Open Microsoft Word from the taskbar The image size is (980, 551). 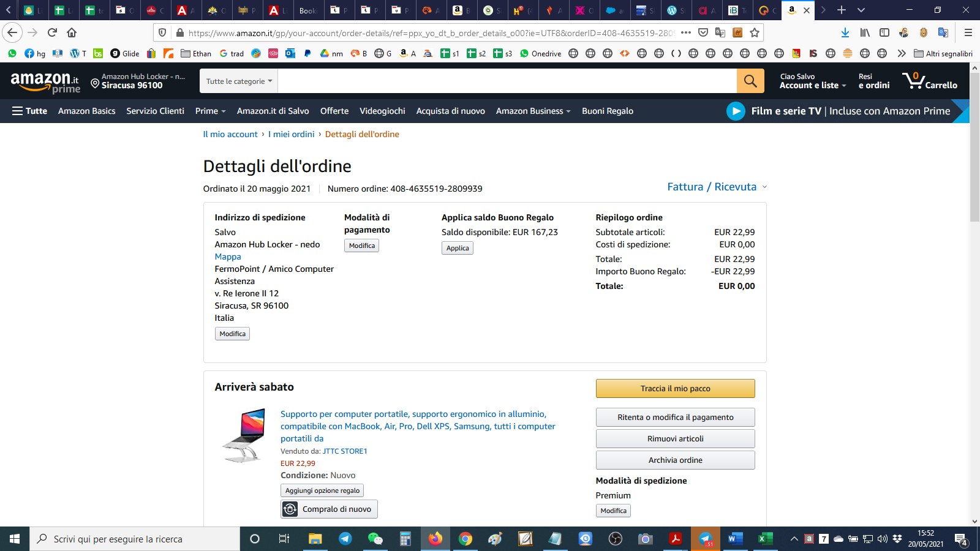pos(735,539)
